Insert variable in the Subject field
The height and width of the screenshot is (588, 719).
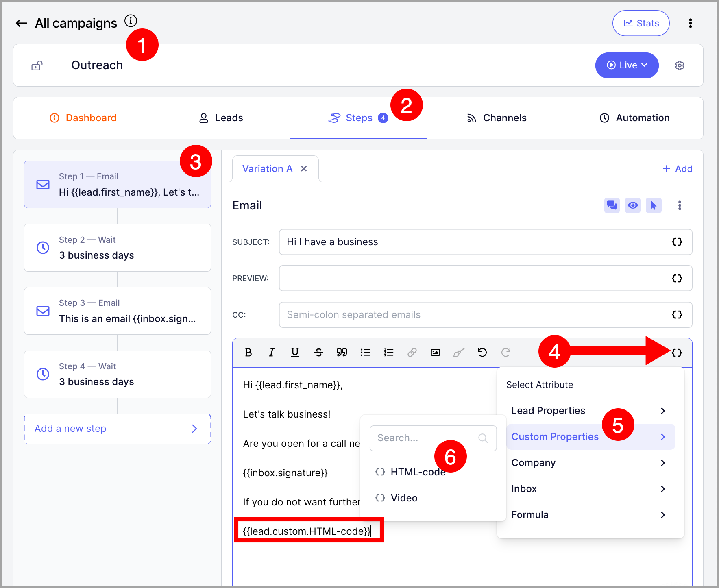pyautogui.click(x=677, y=242)
